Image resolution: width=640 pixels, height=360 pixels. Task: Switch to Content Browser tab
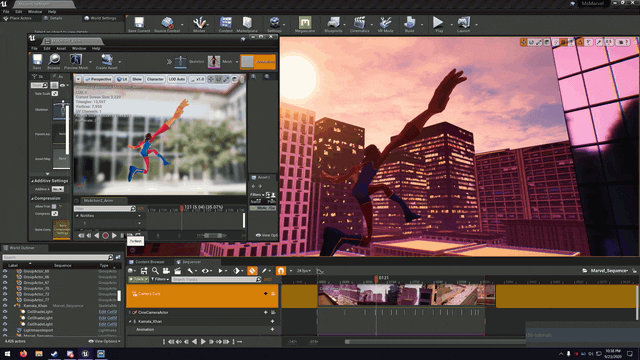pos(147,262)
